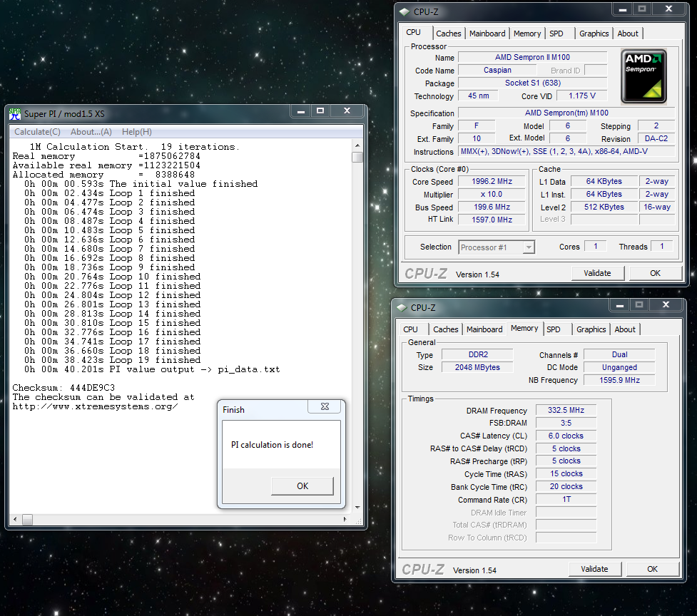The image size is (697, 616).
Task: Click Validate in bottom CPU-Z window
Action: click(x=594, y=569)
